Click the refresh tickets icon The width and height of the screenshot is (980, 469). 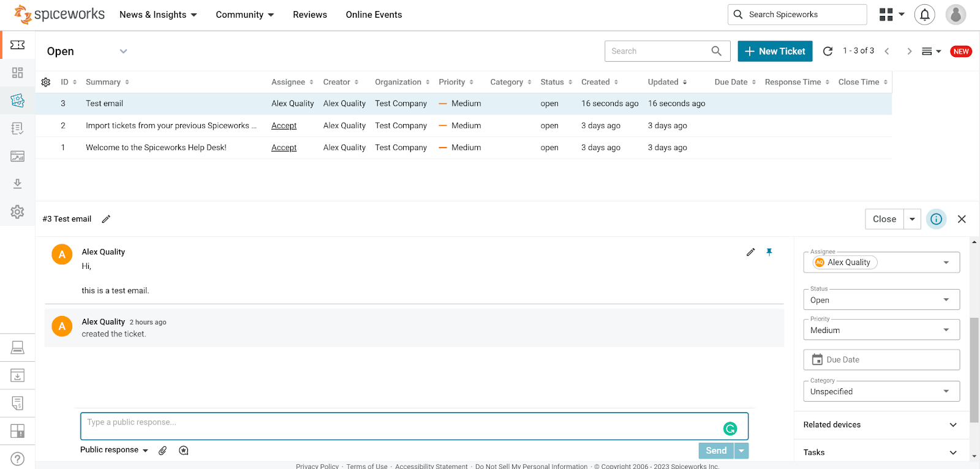point(827,51)
